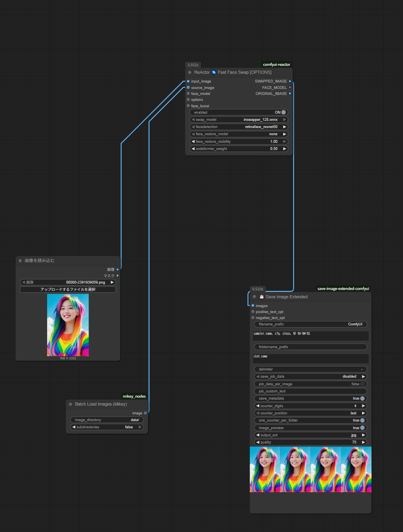Collapse the 画像を読み込む load image node
The width and height of the screenshot is (403, 532).
[x=20, y=261]
